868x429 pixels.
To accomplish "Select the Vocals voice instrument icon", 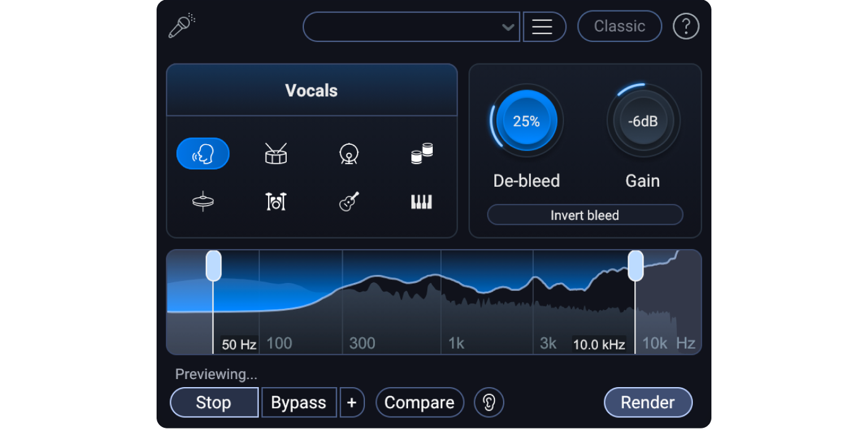I will click(203, 153).
